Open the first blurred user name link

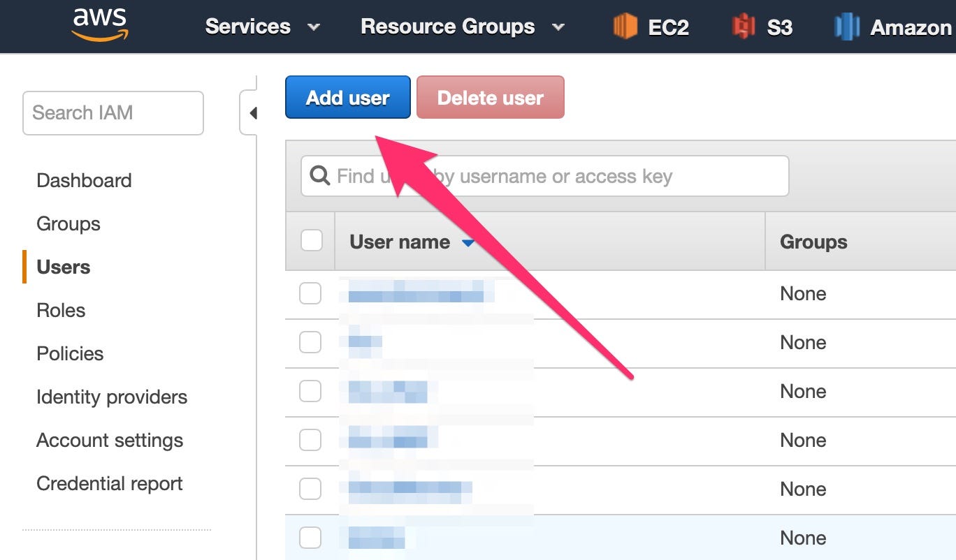point(416,293)
